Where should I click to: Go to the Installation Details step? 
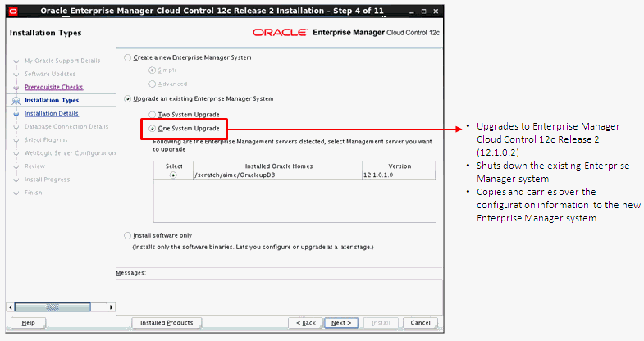pyautogui.click(x=52, y=113)
